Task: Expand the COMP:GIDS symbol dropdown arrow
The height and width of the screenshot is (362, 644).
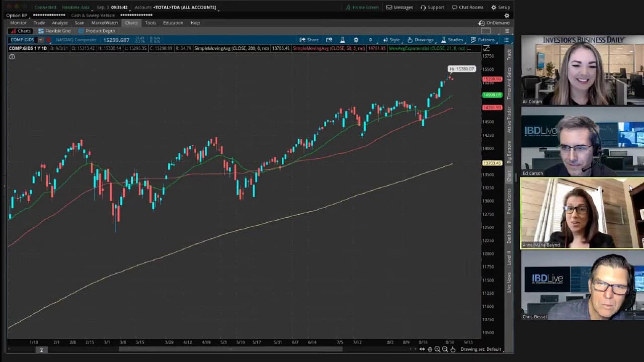Action: [42, 40]
